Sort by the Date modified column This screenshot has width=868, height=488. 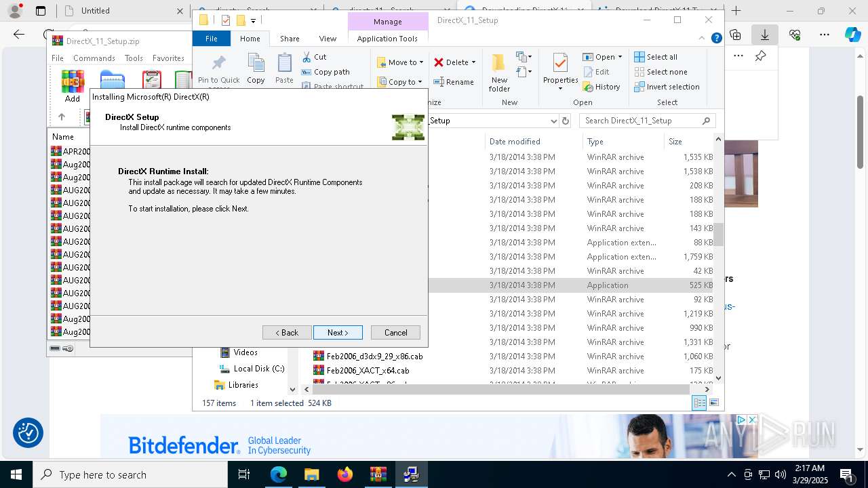click(x=534, y=142)
